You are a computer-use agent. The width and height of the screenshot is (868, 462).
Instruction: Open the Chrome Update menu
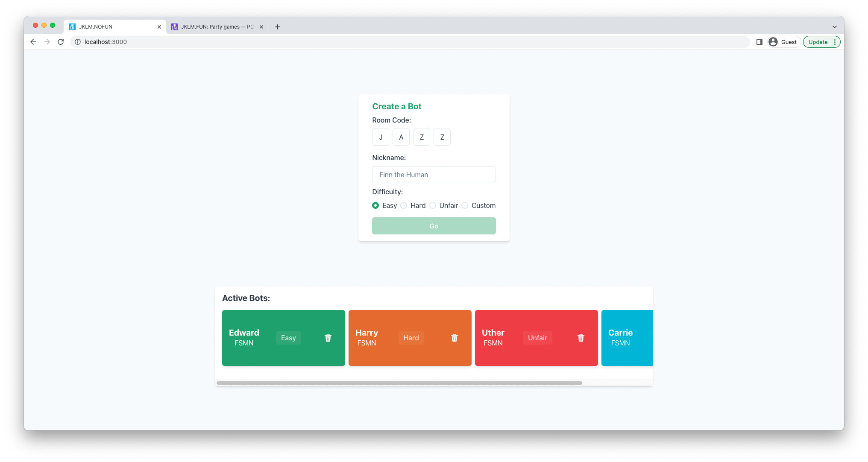pos(821,42)
